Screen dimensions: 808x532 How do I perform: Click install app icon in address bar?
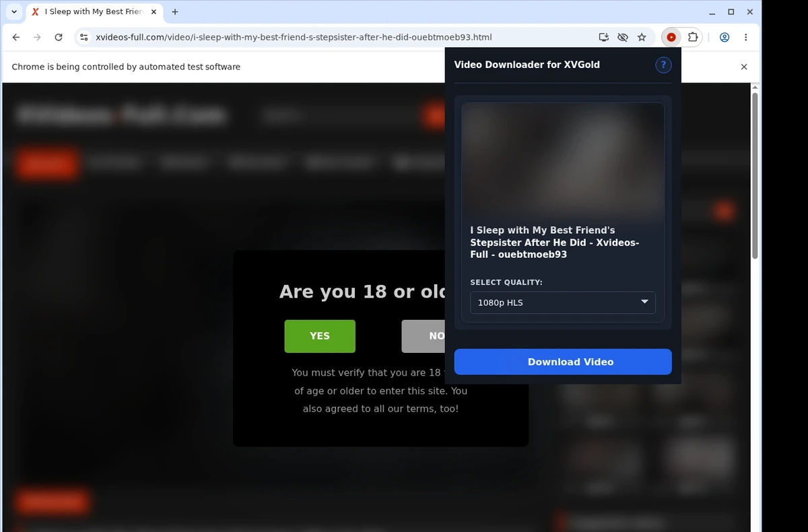click(x=604, y=38)
